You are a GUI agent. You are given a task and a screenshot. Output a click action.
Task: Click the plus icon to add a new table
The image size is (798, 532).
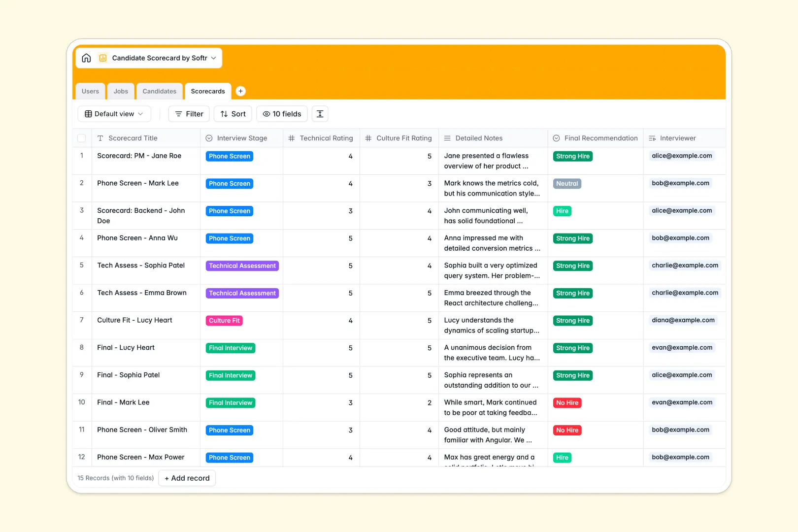pyautogui.click(x=240, y=91)
